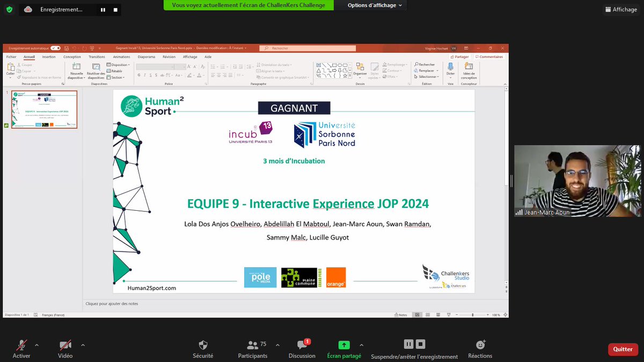Click the Jean-Marc Aoun video tile
The image size is (644, 362).
click(577, 181)
